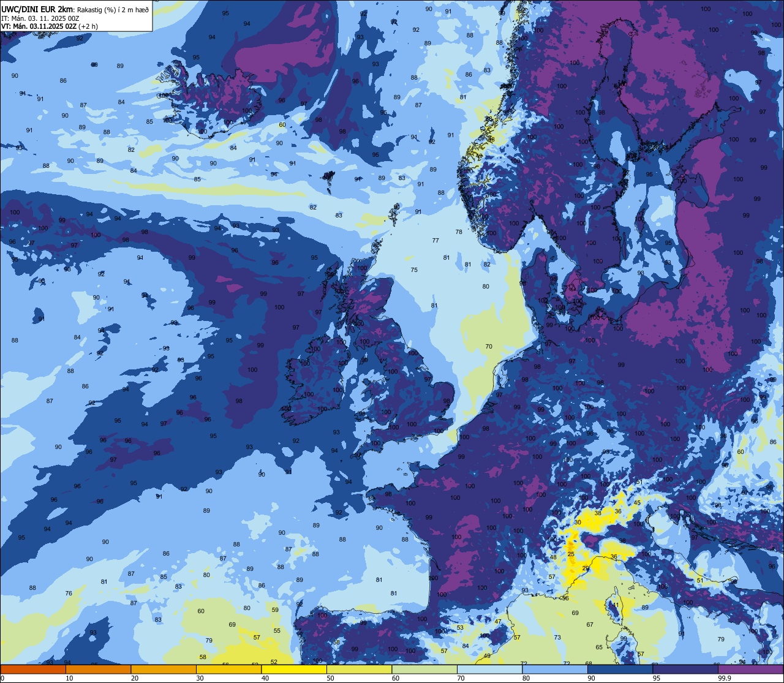Viewport: 784px width, 683px height.
Task: Click the light orange 20–30 legend swatch
Action: pos(164,670)
